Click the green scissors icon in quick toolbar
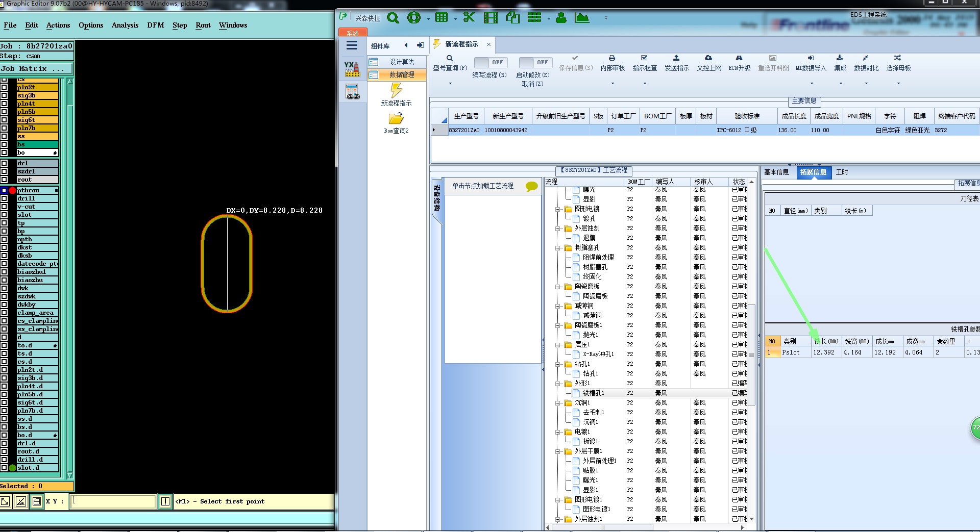 point(469,18)
